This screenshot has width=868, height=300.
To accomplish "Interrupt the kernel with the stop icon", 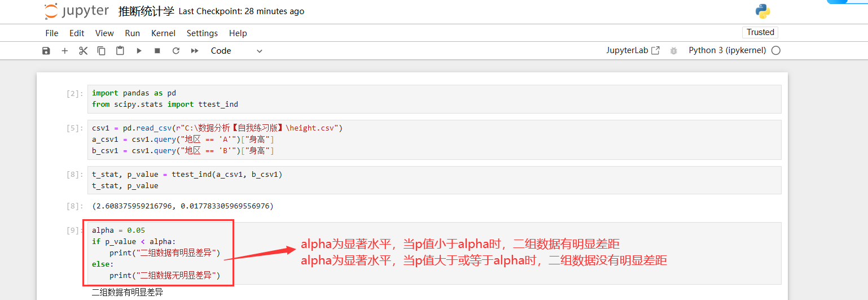I will click(157, 51).
